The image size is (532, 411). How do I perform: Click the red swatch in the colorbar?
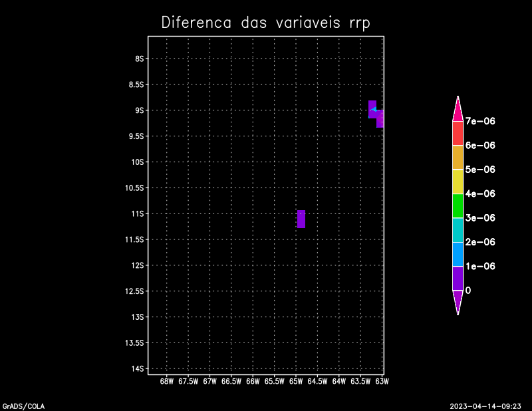click(458, 133)
